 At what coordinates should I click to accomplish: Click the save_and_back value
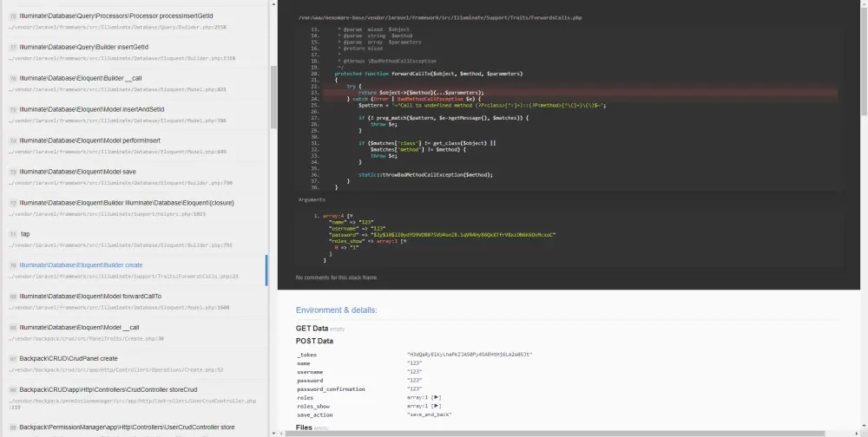point(429,414)
